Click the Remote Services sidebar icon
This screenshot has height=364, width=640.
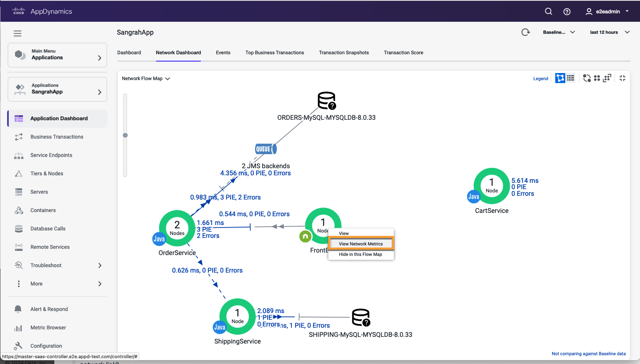pos(19,247)
